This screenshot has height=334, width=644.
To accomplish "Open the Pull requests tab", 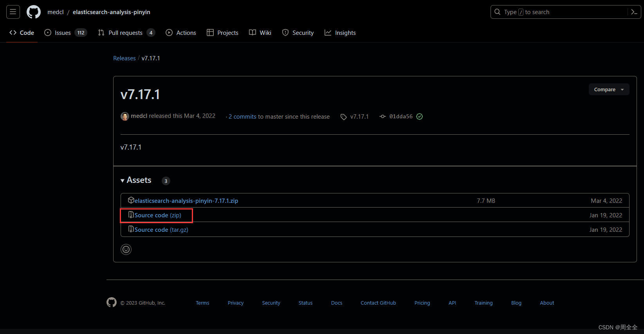I will tap(126, 33).
